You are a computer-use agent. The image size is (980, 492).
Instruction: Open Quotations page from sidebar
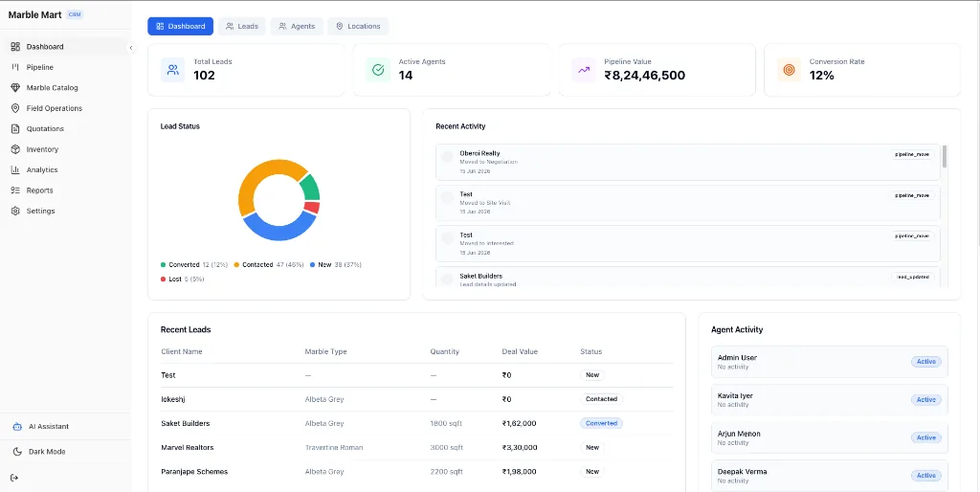pos(66,129)
